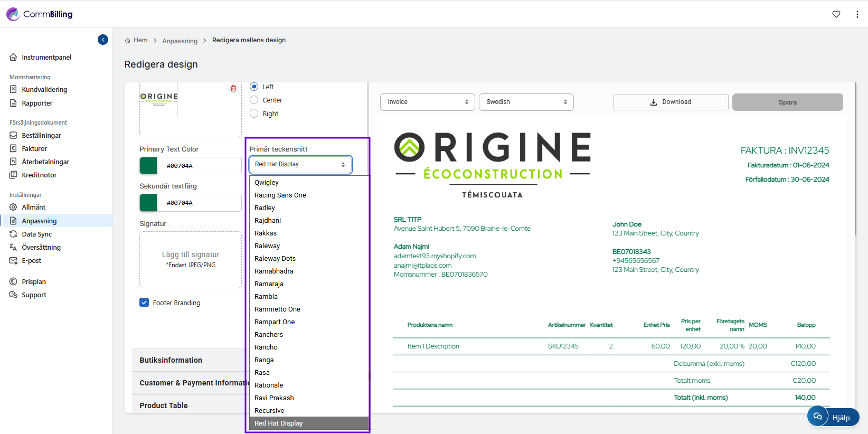The height and width of the screenshot is (434, 868).
Task: Click the Home breadcrumb icon
Action: point(128,41)
